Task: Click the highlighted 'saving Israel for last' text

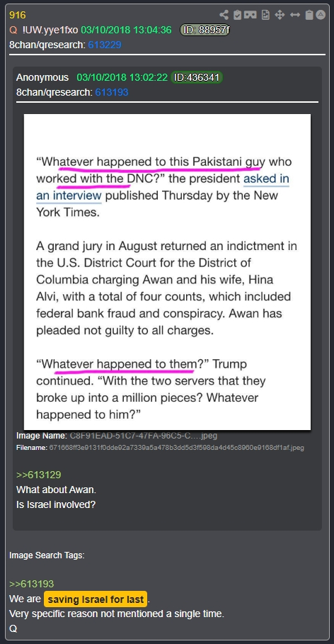Action: (96, 599)
